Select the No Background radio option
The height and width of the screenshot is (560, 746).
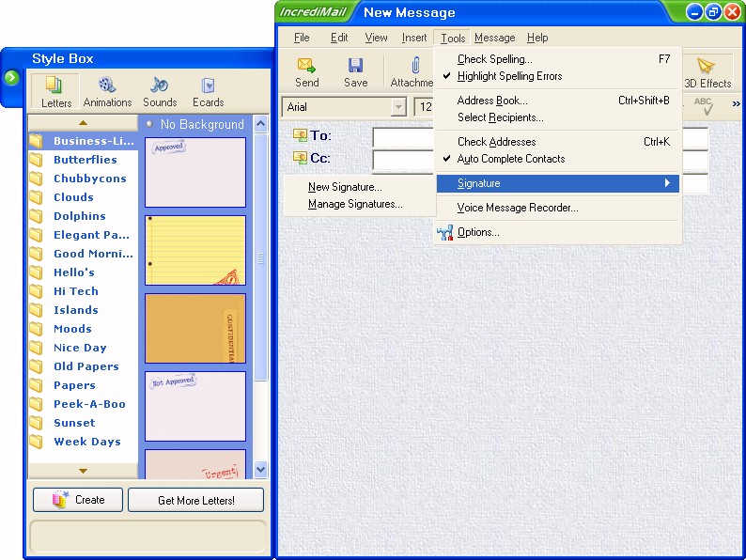[x=149, y=124]
